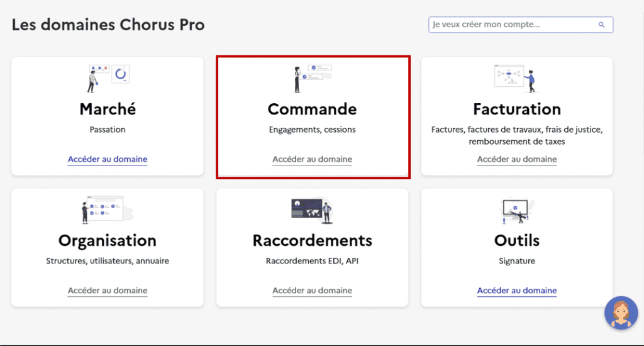Click the Commande domain illustration icon
The image size is (644, 346).
312,77
